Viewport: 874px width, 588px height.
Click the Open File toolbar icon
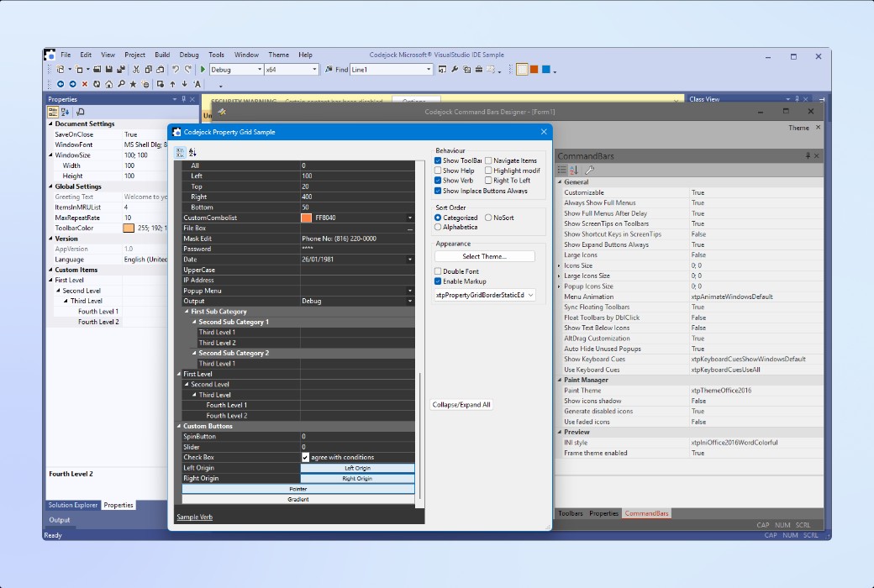(97, 70)
